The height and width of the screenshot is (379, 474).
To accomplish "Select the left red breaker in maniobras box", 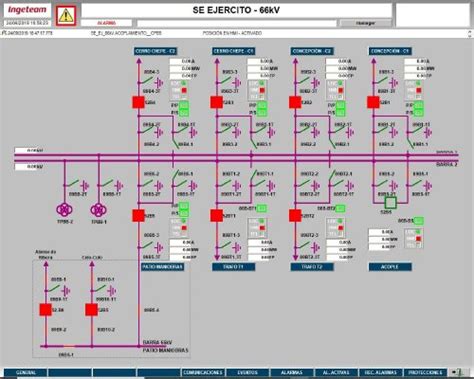I will click(x=46, y=310).
